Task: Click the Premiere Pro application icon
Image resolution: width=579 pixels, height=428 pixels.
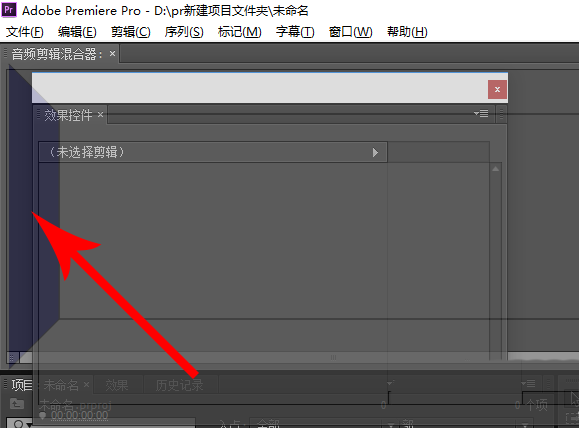Action: [x=9, y=10]
